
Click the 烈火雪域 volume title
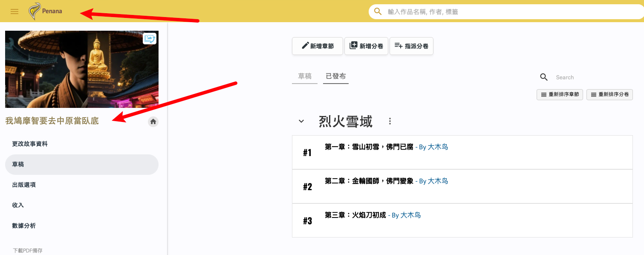[x=346, y=122]
